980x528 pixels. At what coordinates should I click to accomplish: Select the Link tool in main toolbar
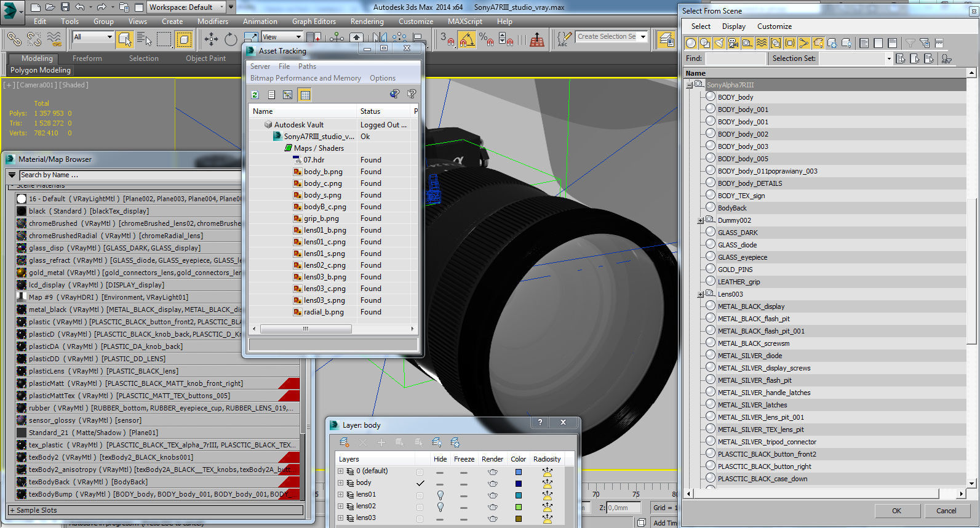[x=14, y=39]
